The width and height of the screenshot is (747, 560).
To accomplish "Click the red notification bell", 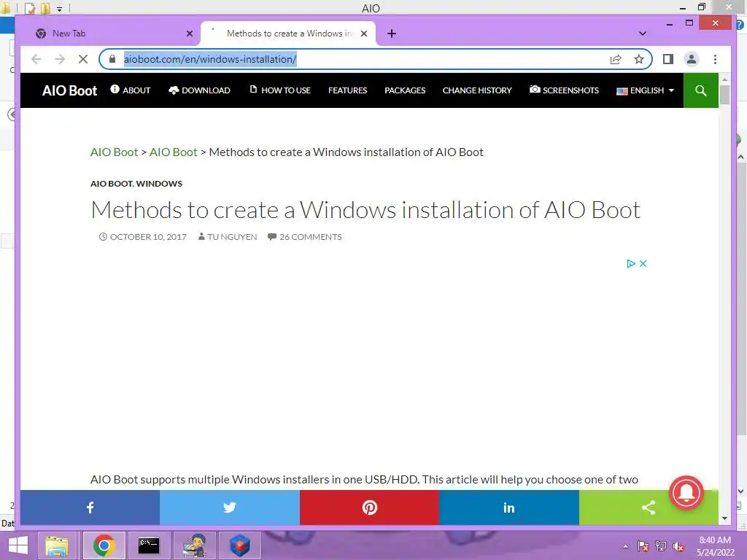I will click(686, 493).
